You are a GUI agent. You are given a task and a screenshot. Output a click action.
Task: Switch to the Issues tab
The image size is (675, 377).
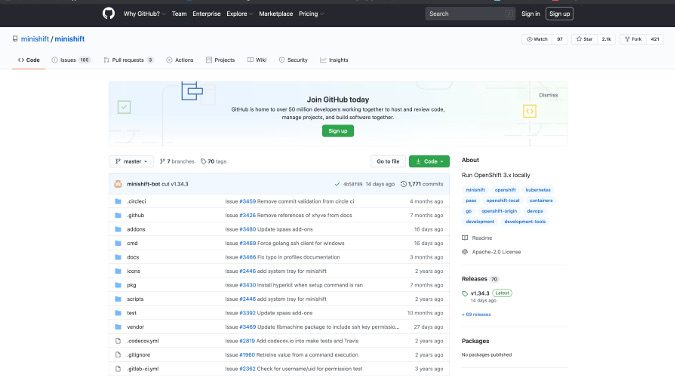pos(71,60)
